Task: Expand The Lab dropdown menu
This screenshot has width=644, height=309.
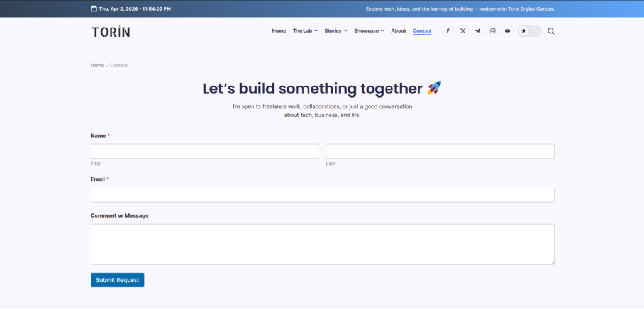Action: tap(305, 31)
